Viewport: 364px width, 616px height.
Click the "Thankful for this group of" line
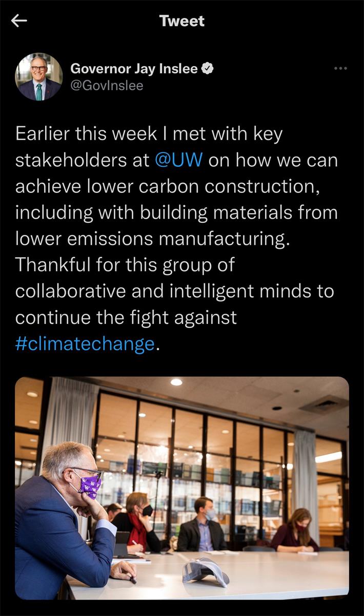click(125, 264)
